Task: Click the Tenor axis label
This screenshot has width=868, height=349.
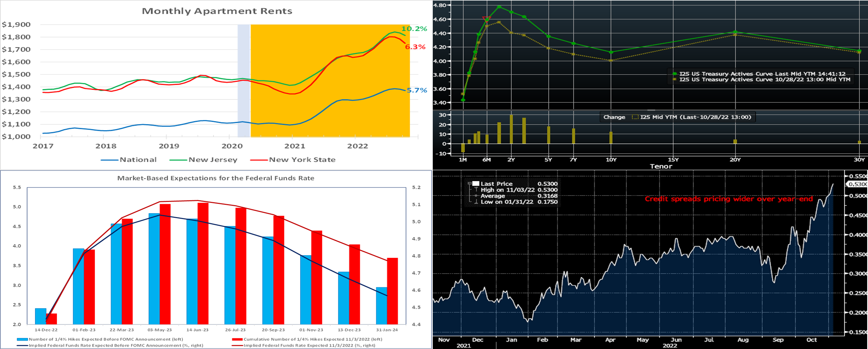Action: point(661,166)
